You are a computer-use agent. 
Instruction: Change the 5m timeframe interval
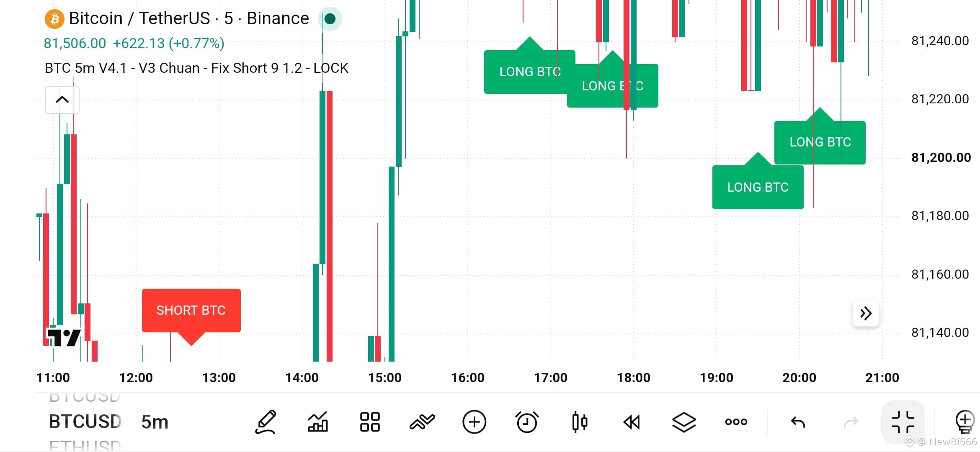click(155, 422)
